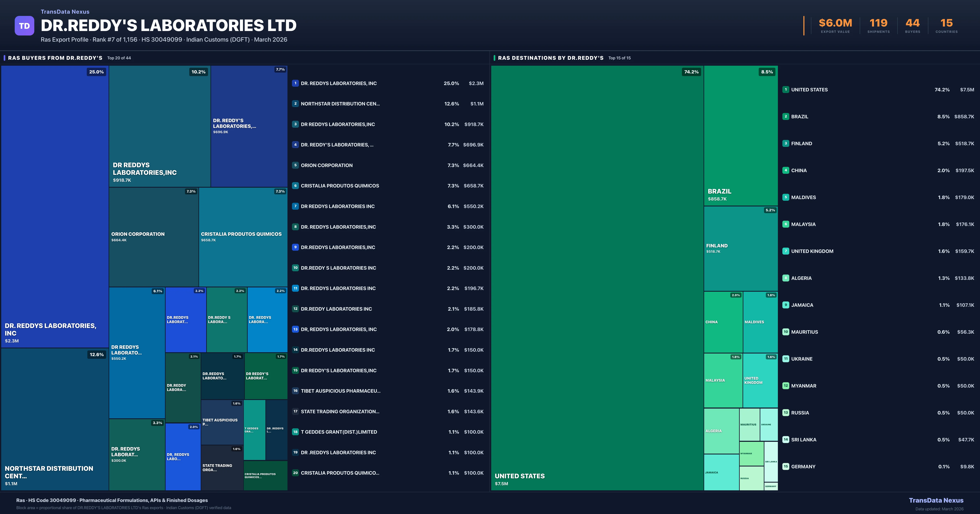Click the number 9 badge beside JAMAICA

(786, 305)
